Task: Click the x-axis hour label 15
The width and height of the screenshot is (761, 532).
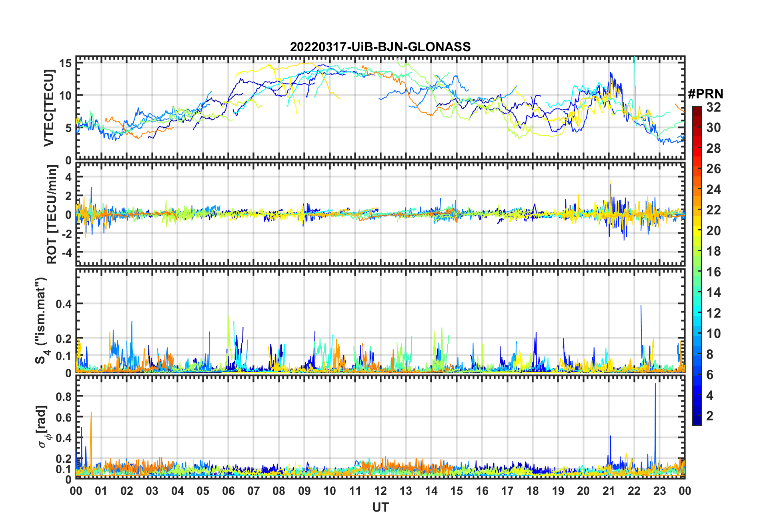Action: click(x=457, y=491)
